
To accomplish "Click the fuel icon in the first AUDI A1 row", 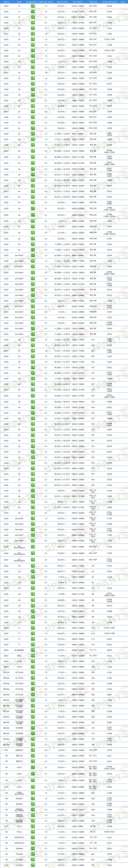I will [33, 6].
